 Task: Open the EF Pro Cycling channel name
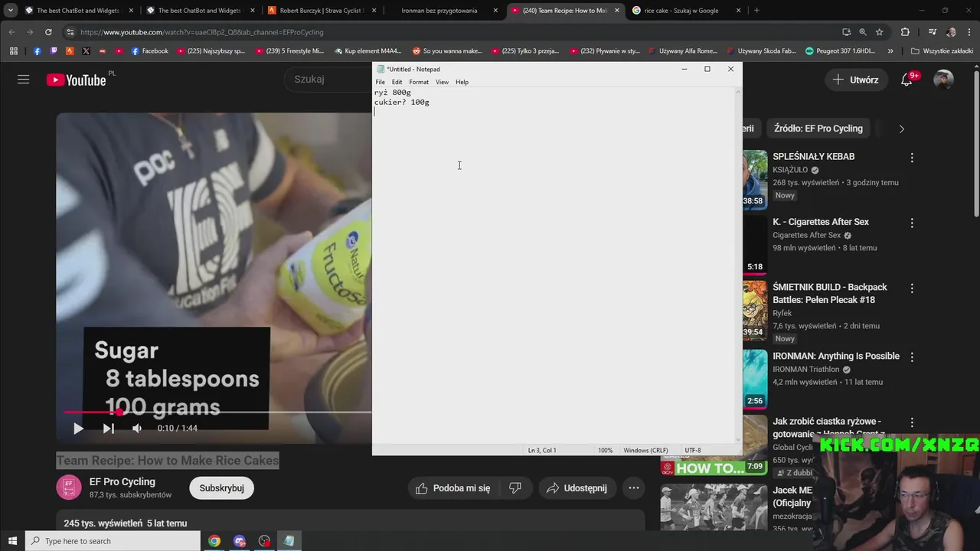point(122,481)
